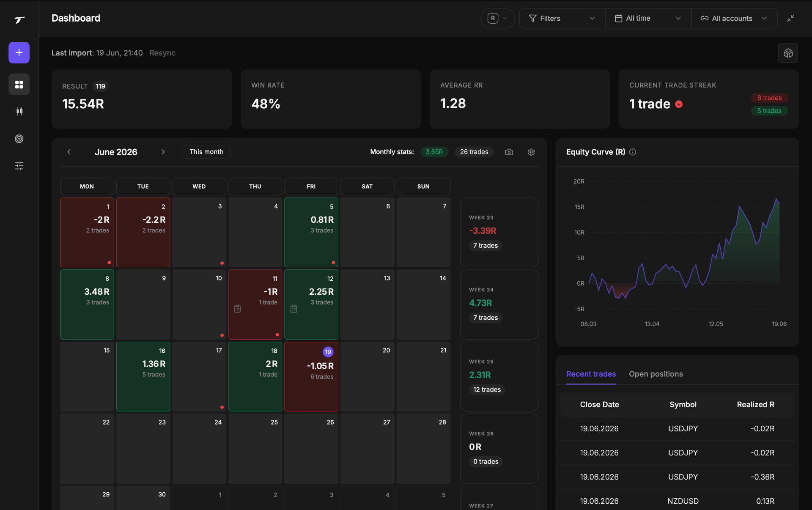Click the June 2026 month label
Viewport: 812px width, 510px height.
coord(116,152)
